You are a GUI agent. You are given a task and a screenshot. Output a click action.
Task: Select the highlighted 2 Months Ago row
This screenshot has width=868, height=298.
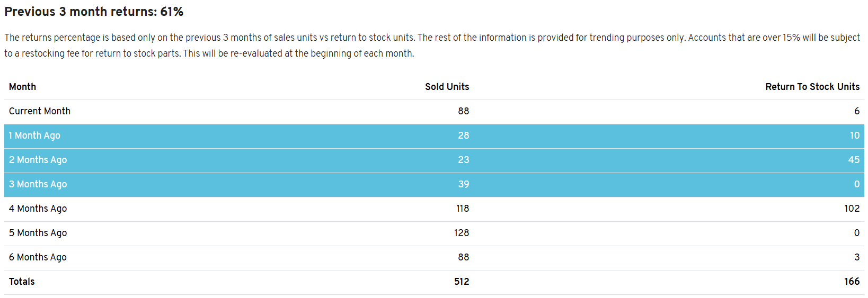38,160
